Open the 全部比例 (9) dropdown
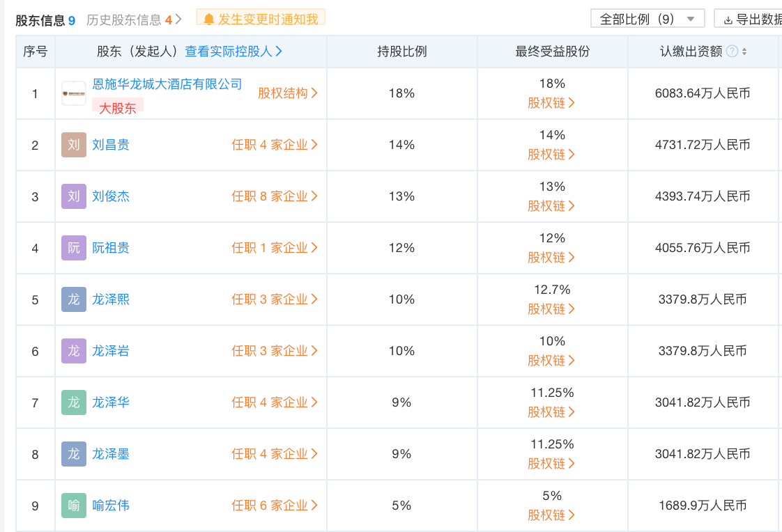This screenshot has height=532, width=782. (x=647, y=19)
